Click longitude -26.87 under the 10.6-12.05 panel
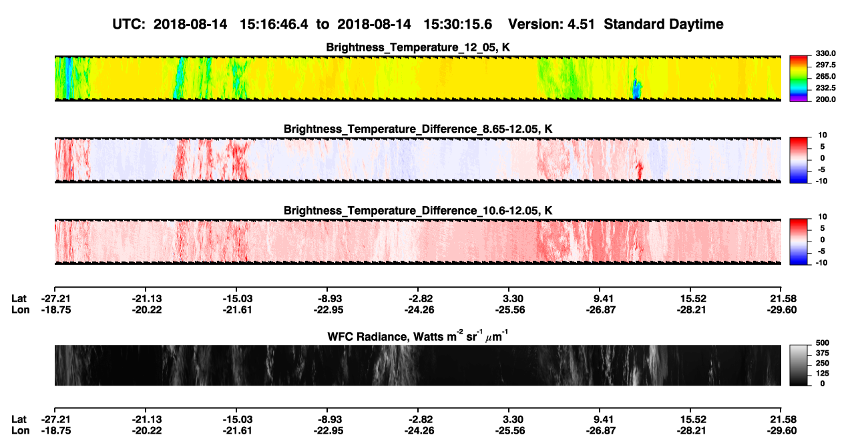This screenshot has width=868, height=445. (600, 310)
